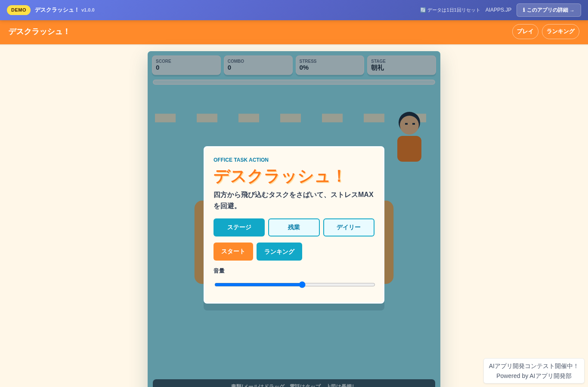Select the ステージ mode tab
Screen dimensions: 588x387
point(239,227)
